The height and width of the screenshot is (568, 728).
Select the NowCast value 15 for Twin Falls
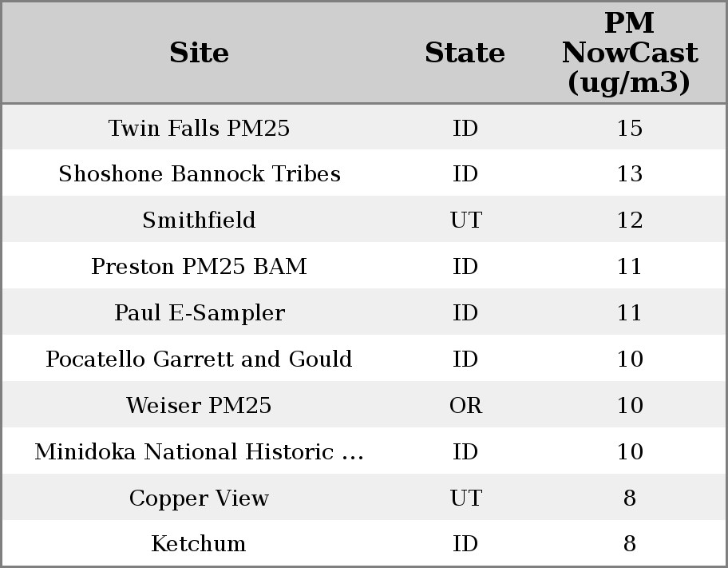point(629,128)
